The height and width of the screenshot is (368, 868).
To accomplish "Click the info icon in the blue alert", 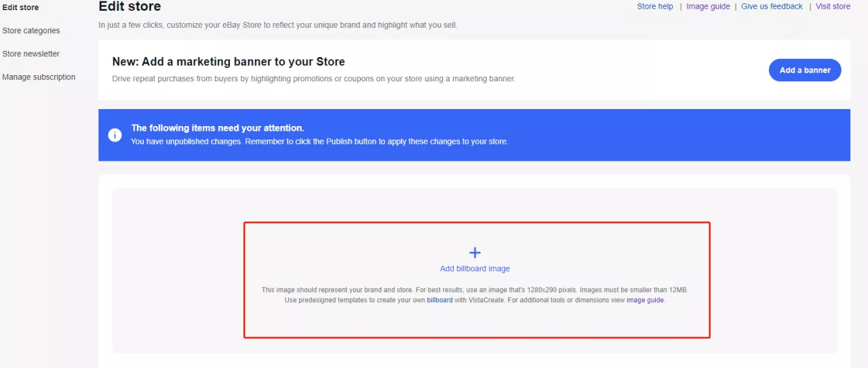I will (x=115, y=134).
